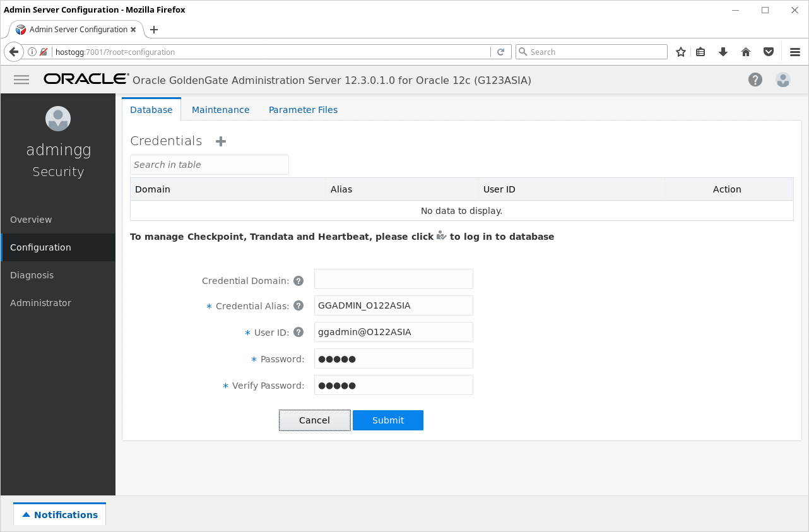
Task: Close the Admin Server Configuration tab
Action: [133, 30]
